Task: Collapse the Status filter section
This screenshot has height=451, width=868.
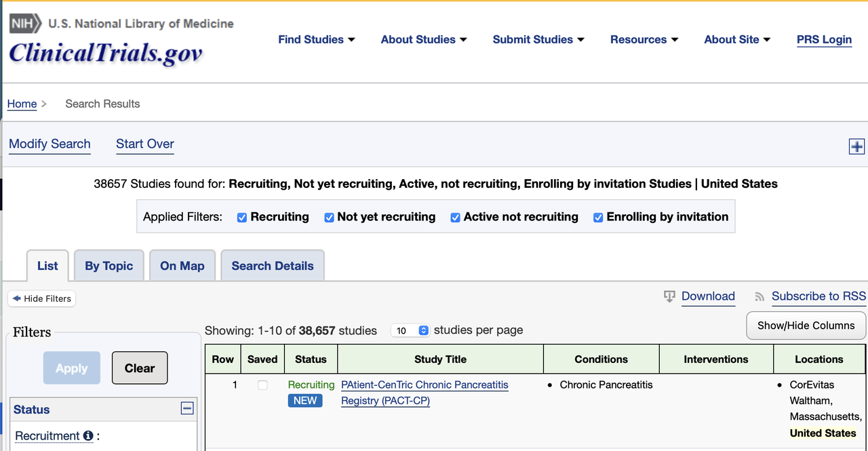Action: click(187, 408)
